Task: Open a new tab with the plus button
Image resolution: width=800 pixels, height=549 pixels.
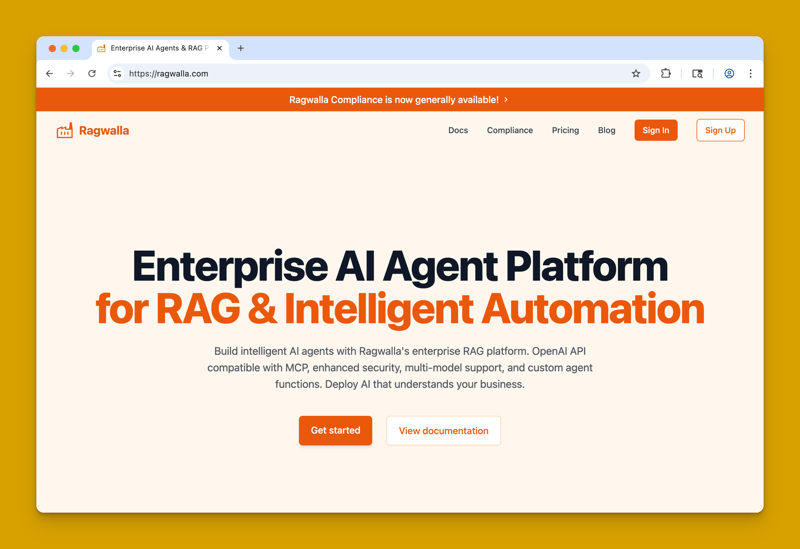Action: tap(241, 48)
